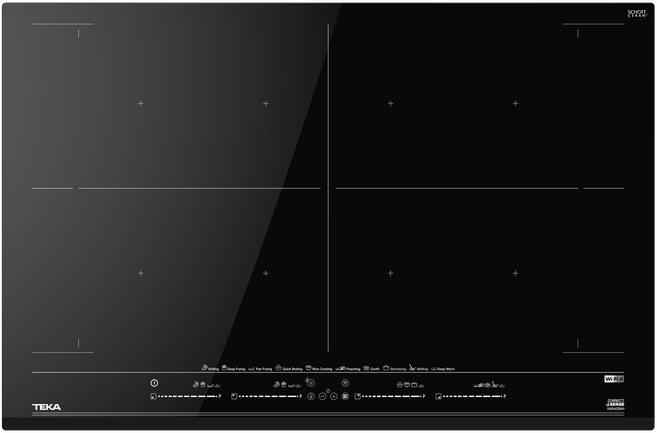Select Quick Boiling for the third zone
The width and height of the screenshot is (657, 433).
pyautogui.click(x=400, y=384)
